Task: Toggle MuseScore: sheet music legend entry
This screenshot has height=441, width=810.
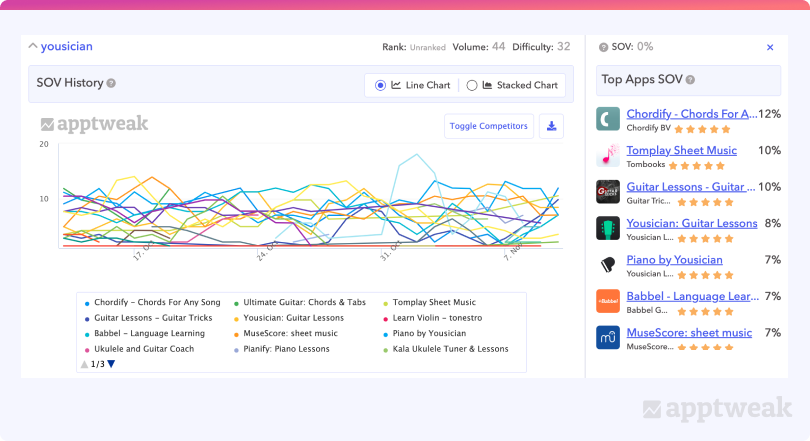Action: pyautogui.click(x=286, y=334)
